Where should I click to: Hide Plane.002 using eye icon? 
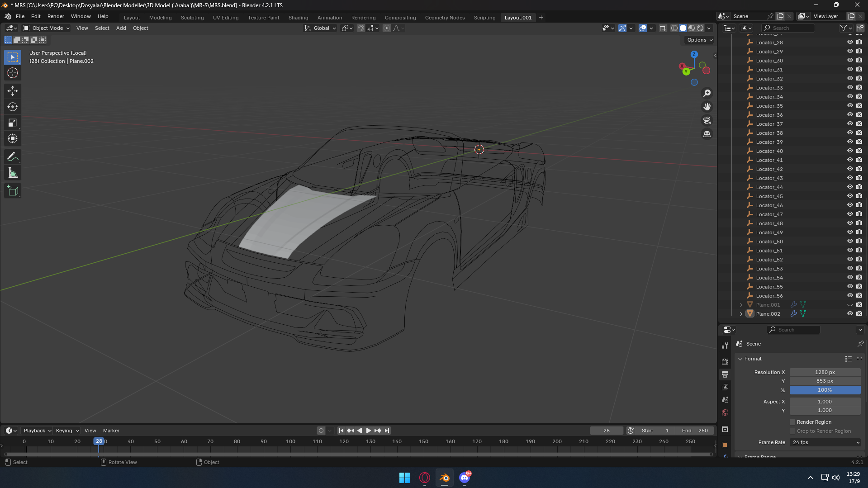[x=850, y=313]
